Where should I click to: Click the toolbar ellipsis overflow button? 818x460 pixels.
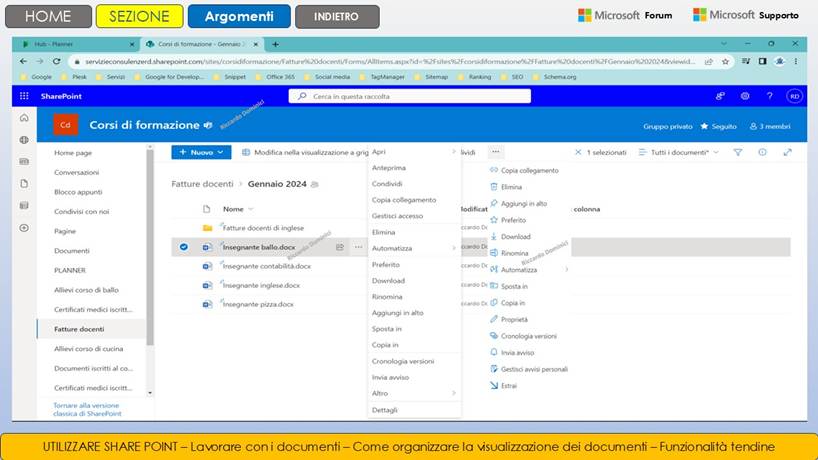pyautogui.click(x=496, y=152)
